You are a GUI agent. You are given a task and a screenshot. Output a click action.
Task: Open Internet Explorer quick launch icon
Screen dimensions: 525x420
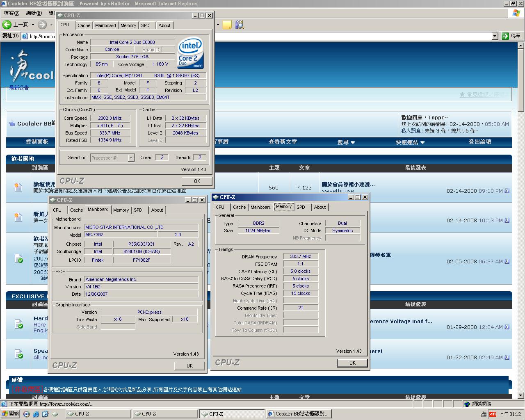[36, 414]
